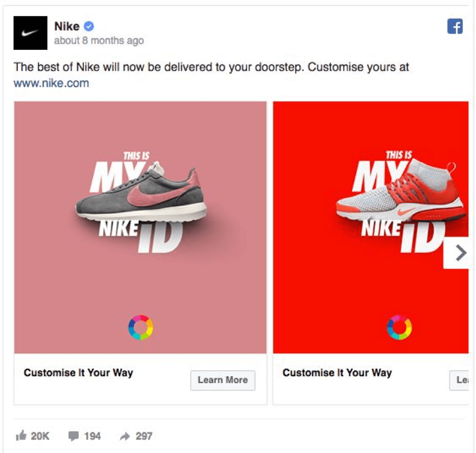Open the www.nike.com link

click(x=52, y=83)
